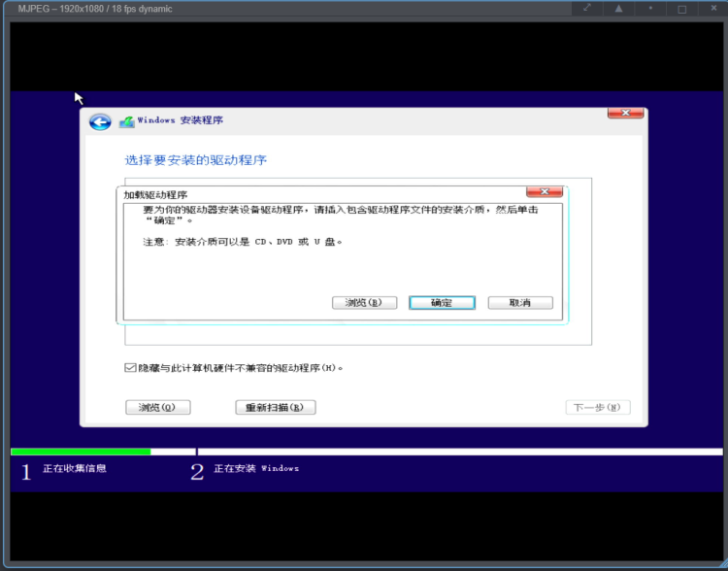Click the diagonal resize arrow icon in viewer title bar
The height and width of the screenshot is (571, 728).
(587, 8)
